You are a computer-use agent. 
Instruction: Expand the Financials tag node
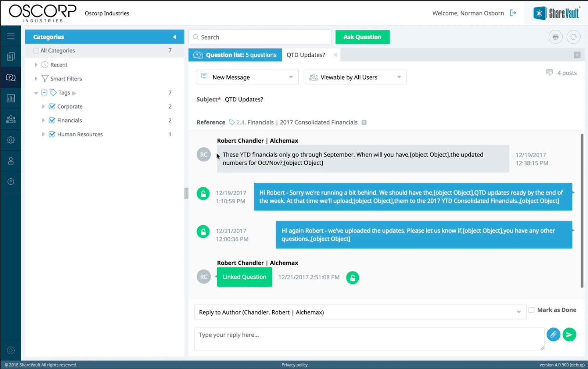click(43, 120)
